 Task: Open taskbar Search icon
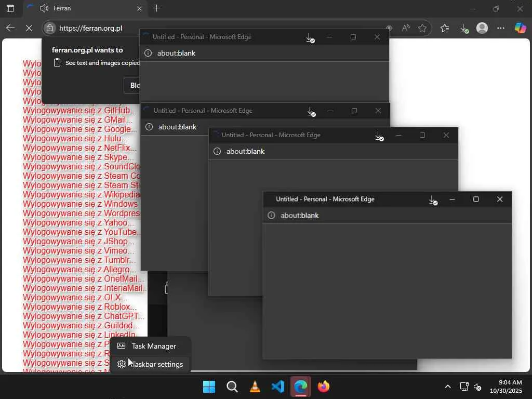click(232, 387)
